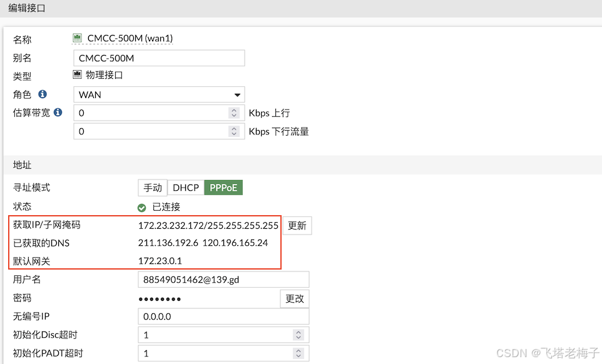Image resolution: width=602 pixels, height=364 pixels.
Task: Click the green connected status checkmark
Action: coord(141,208)
